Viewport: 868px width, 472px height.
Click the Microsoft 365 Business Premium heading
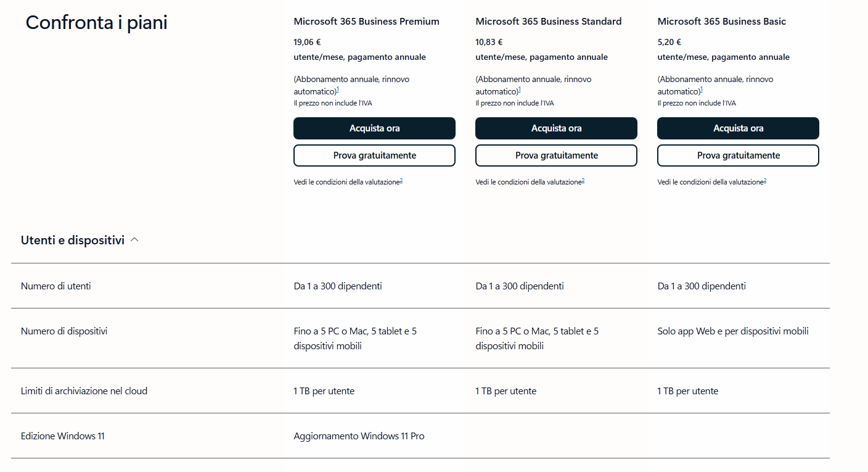[366, 22]
